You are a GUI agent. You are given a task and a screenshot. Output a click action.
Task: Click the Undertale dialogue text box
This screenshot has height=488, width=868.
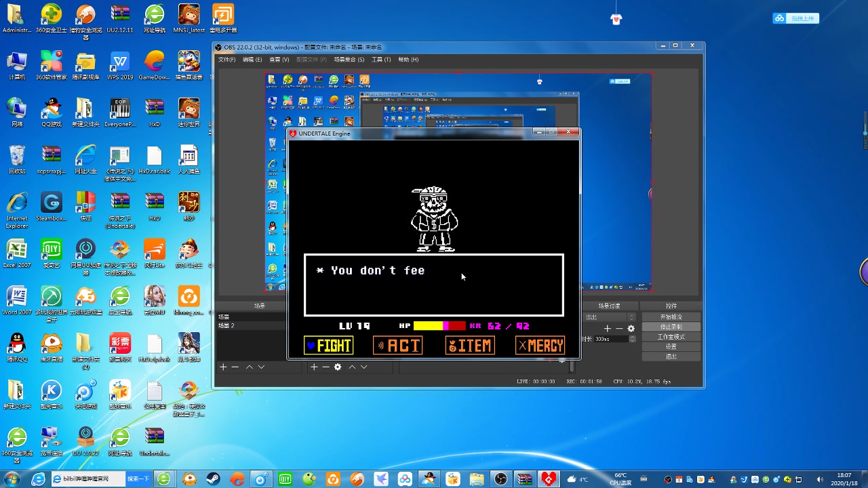pyautogui.click(x=434, y=285)
